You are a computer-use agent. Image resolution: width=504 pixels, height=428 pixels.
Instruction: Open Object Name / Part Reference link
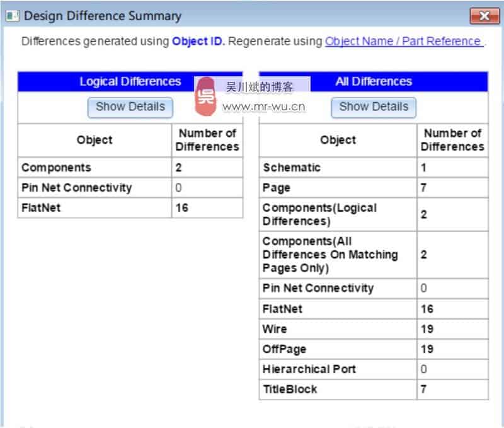[404, 42]
